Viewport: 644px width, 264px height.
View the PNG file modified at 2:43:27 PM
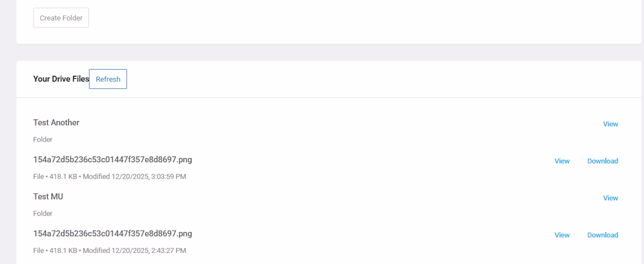click(x=561, y=235)
